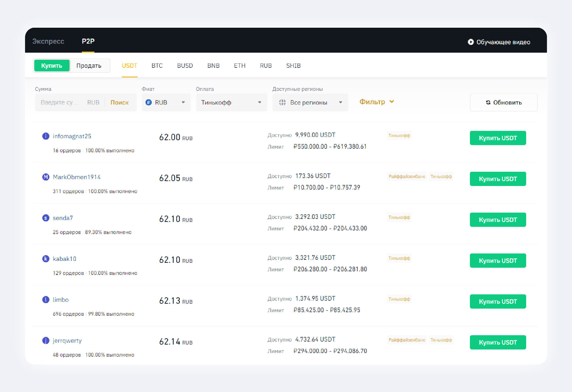Screen dimensions: 572x392
Task: Click infomagnat25's avatar icon
Action: click(x=46, y=136)
